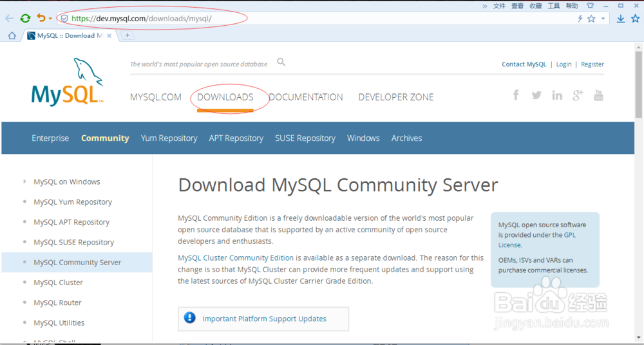Click the Login link
Screen dimensions: 644x345
(563, 64)
